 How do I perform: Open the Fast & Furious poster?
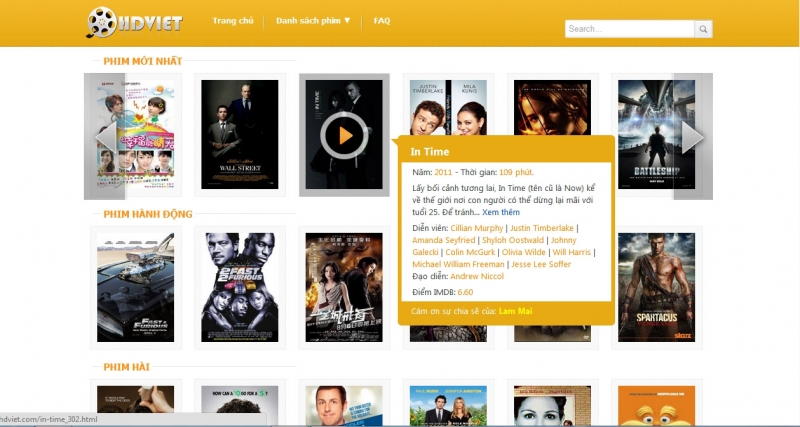(135, 286)
